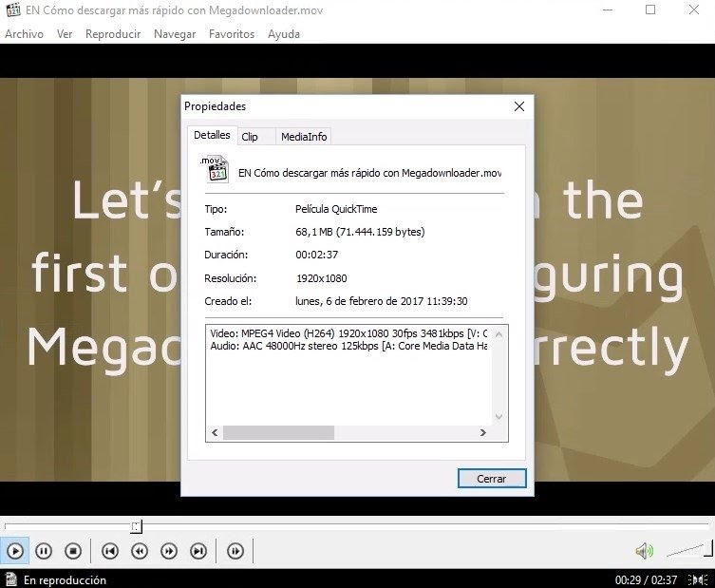
Task: Increase playback speed with fast-forward icon
Action: (x=169, y=551)
